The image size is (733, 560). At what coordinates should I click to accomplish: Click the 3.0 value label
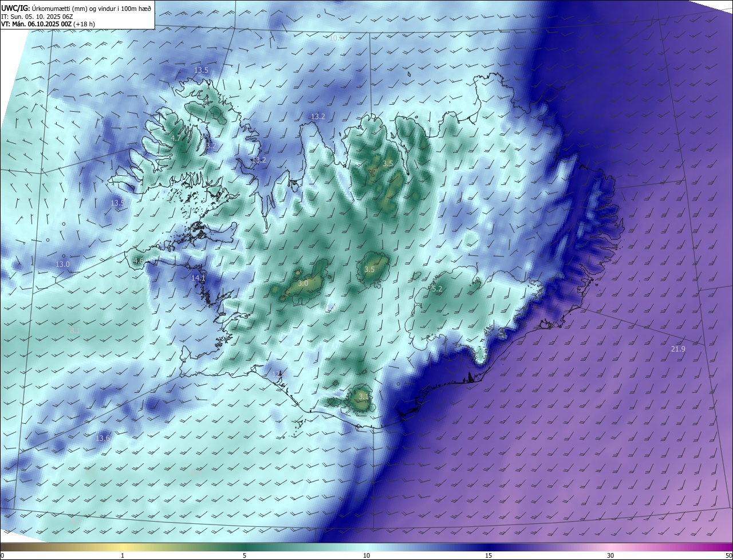pos(304,283)
